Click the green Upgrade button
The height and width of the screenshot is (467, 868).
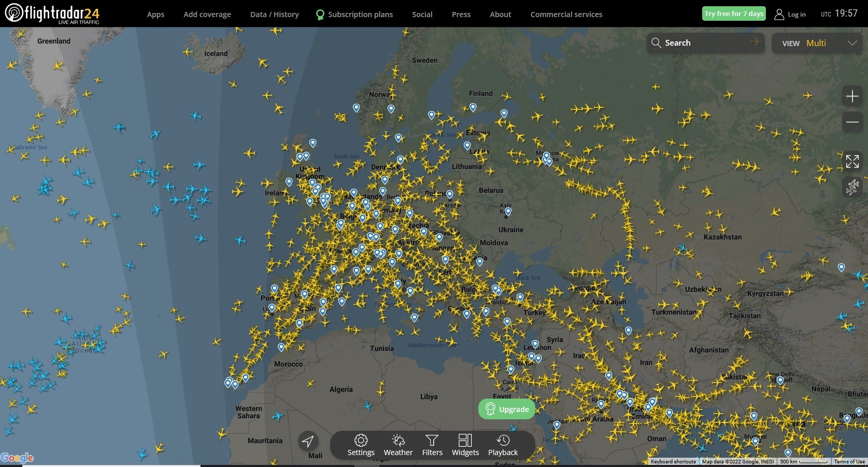pos(507,409)
